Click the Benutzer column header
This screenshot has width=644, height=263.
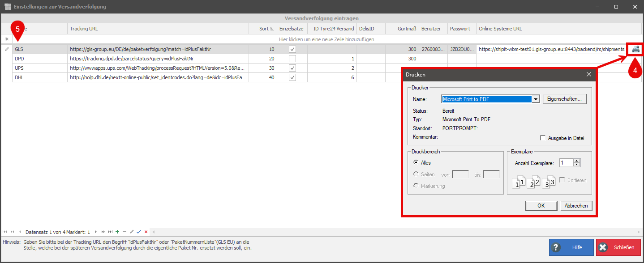(x=433, y=29)
